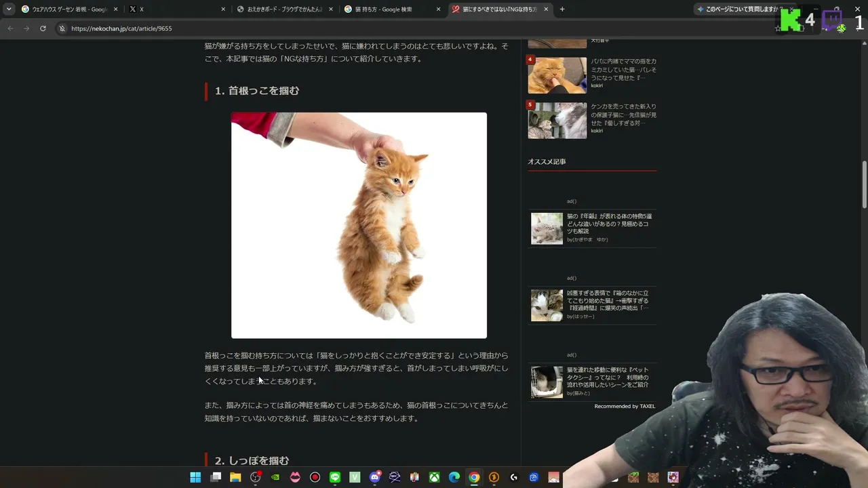868x488 pixels.
Task: Open the green V app in taskbar
Action: click(x=355, y=477)
